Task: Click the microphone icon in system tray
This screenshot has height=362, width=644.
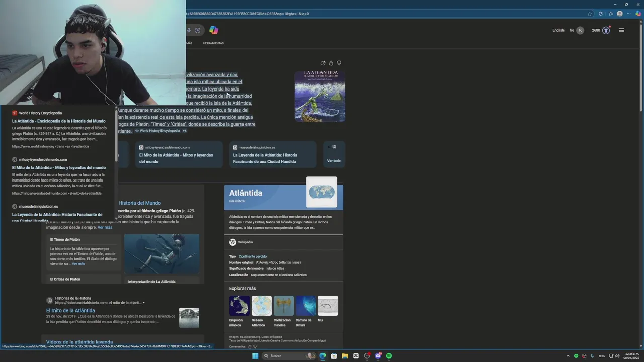Action: coord(592,356)
